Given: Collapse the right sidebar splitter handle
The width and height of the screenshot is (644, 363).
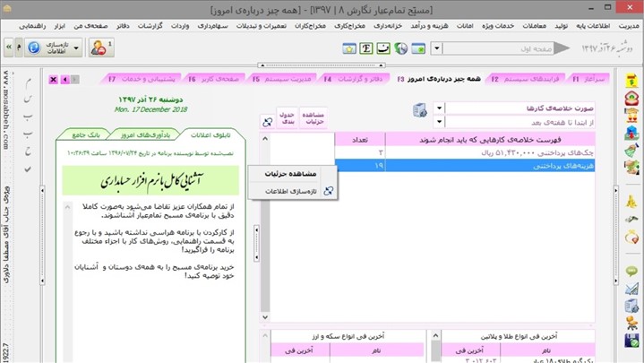Looking at the screenshot, I should [615, 236].
